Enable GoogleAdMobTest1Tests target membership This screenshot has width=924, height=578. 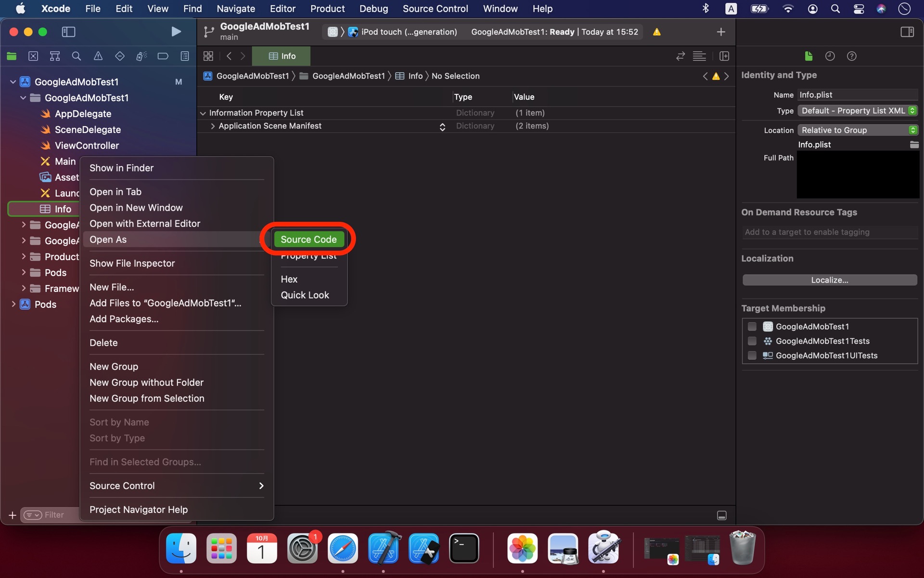tap(752, 341)
